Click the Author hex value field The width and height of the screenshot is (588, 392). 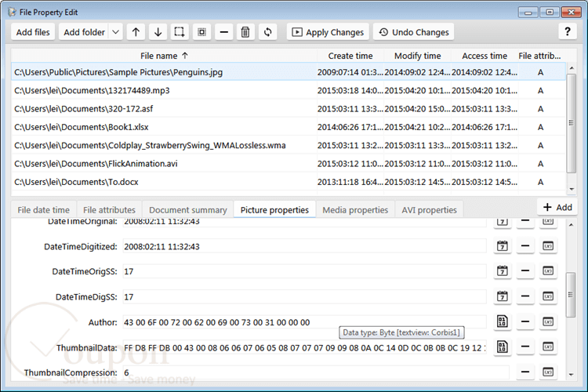point(304,322)
